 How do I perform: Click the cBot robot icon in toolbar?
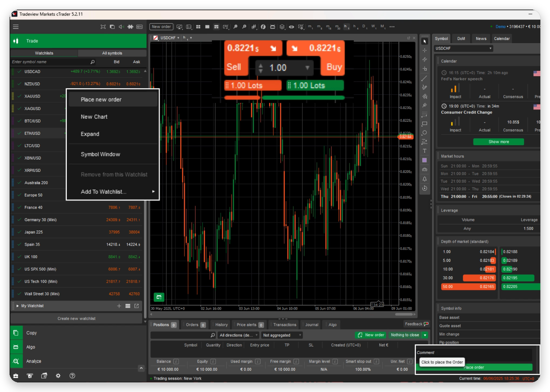[x=272, y=27]
